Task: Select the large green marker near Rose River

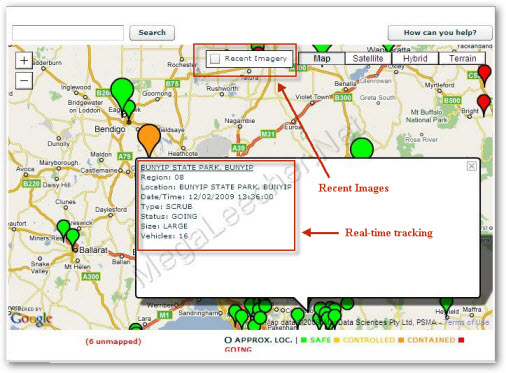Action: coord(362,148)
